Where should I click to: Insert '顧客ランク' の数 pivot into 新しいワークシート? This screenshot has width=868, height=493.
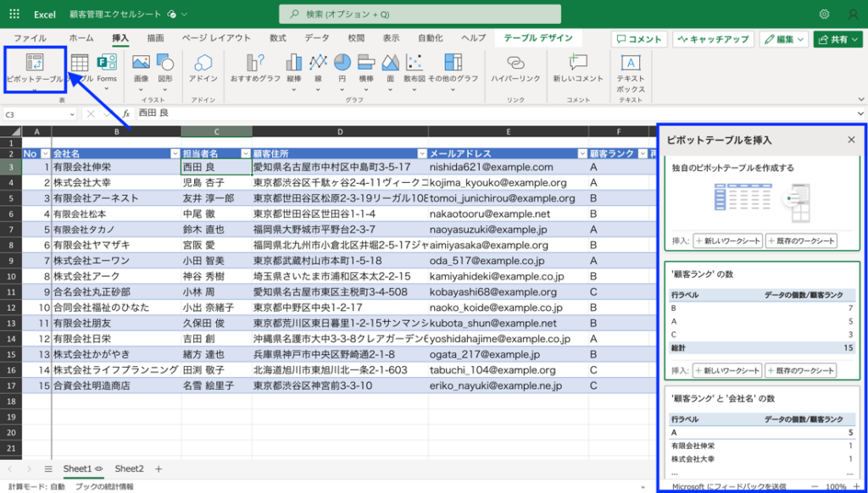(x=727, y=371)
